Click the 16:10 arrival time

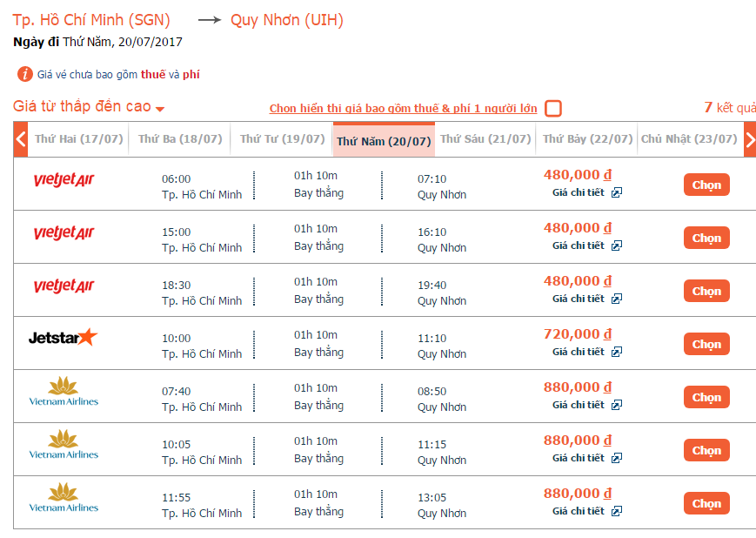coord(432,232)
